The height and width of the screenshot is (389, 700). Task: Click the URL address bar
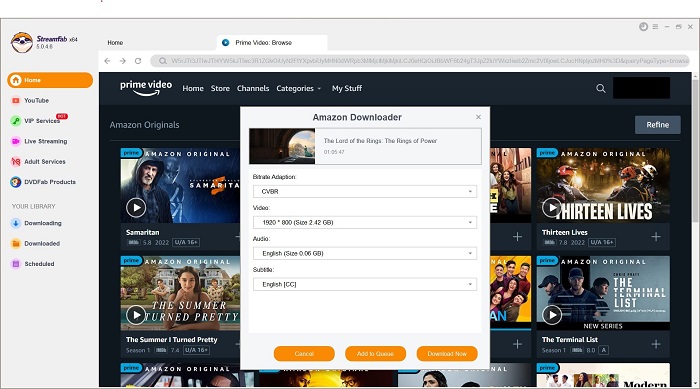pos(421,61)
